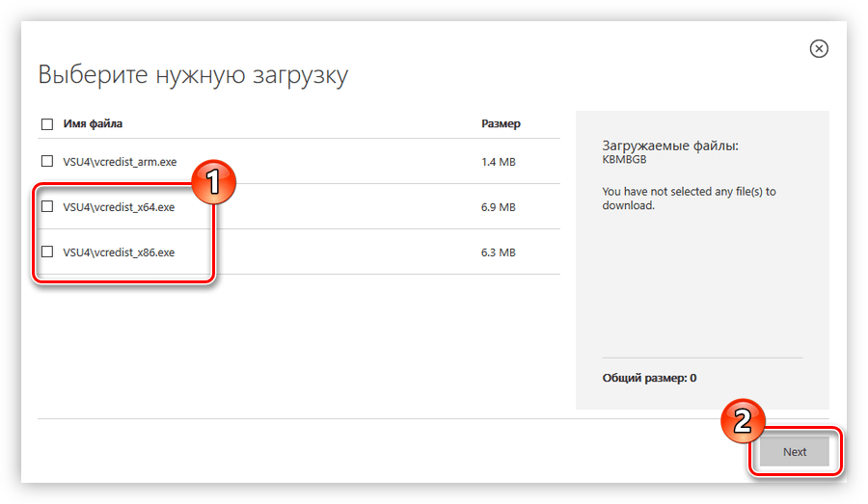Click the Размер column header
868x504 pixels.
point(501,124)
